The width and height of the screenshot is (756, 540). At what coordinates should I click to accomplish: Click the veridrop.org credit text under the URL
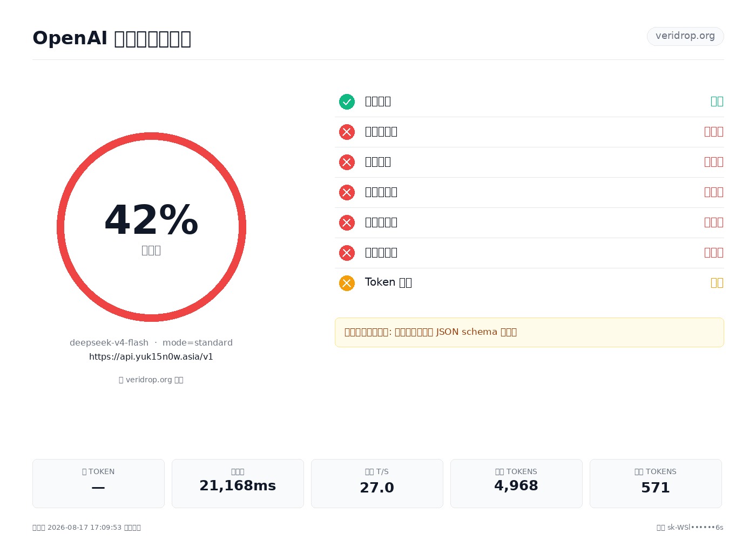point(151,380)
